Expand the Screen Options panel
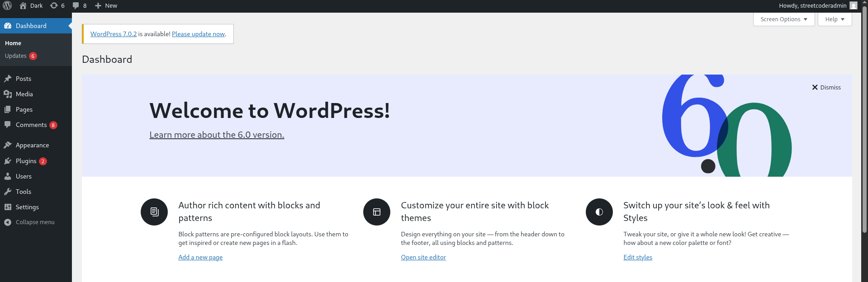 pyautogui.click(x=784, y=19)
